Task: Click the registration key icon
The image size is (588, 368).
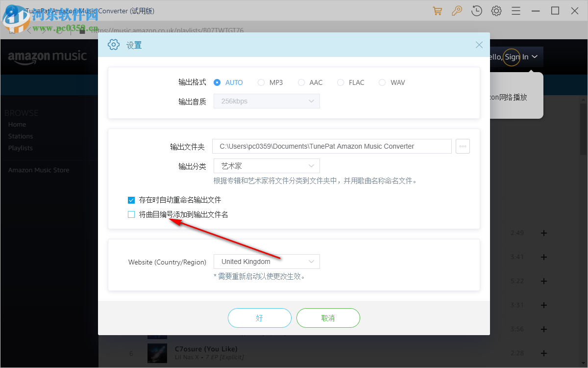Action: click(457, 10)
